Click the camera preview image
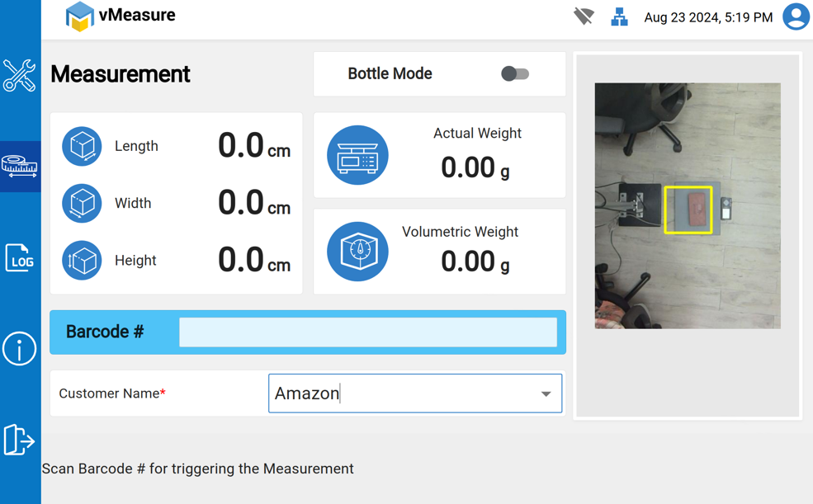813x504 pixels. 688,205
